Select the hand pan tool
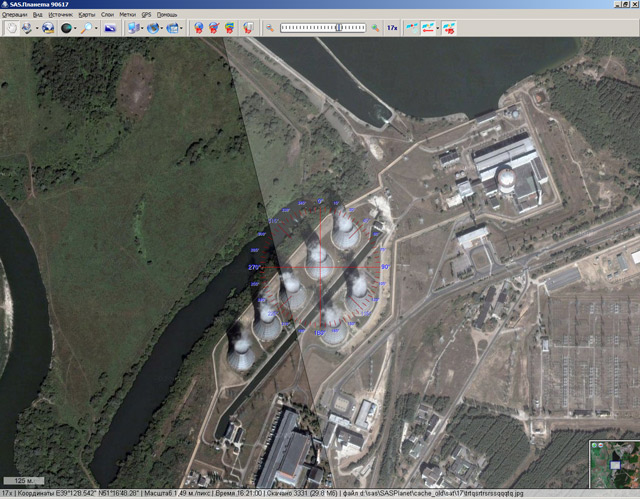This screenshot has width=640, height=499. click(x=10, y=29)
